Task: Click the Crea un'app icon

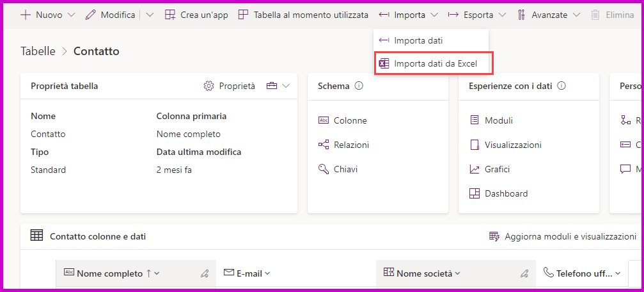Action: (170, 15)
